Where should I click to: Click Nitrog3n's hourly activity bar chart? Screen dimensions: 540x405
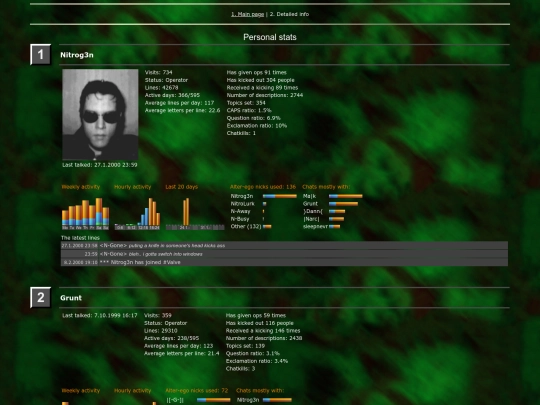click(137, 214)
